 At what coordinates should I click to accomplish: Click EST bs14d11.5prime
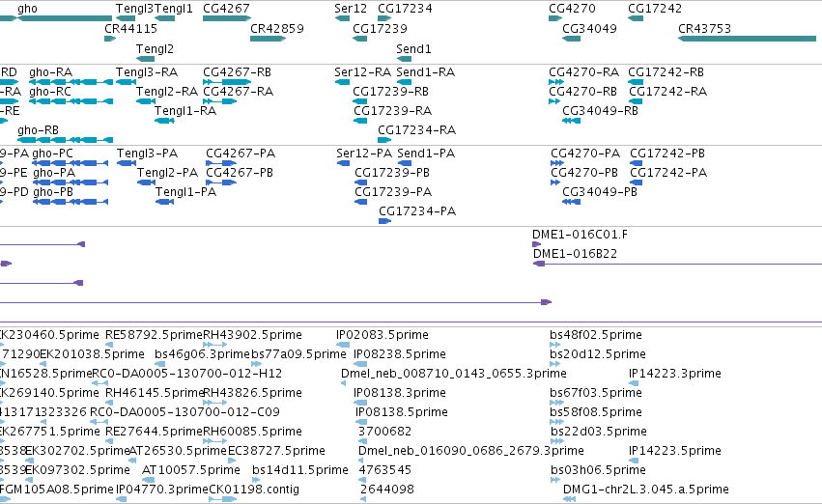coord(299,470)
